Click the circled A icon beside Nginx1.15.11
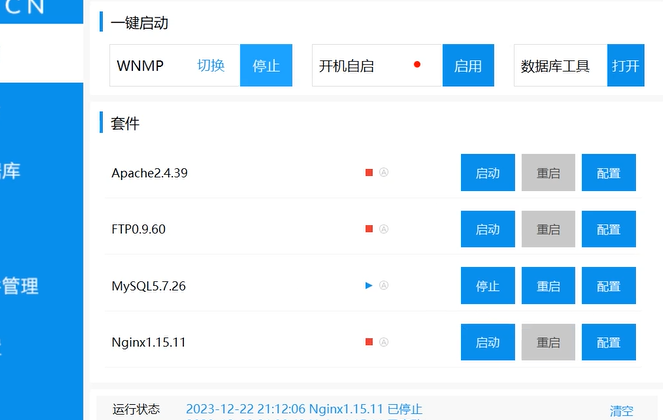Screen dimensions: 663x420 pyautogui.click(x=384, y=342)
